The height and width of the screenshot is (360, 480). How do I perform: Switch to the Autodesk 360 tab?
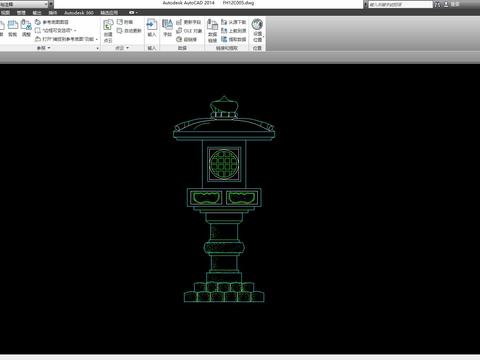tap(79, 13)
